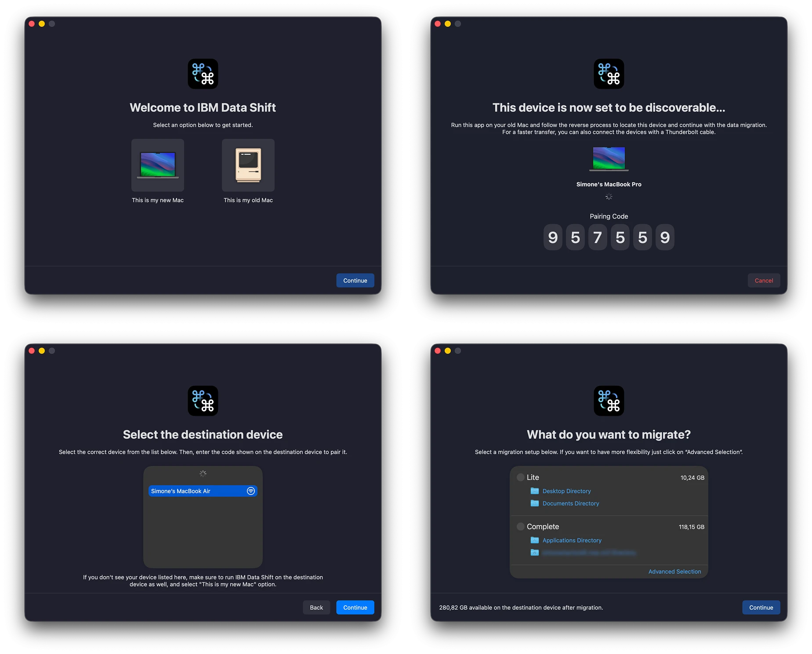812x654 pixels.
Task: Click the app logo in the destination device window
Action: point(203,401)
